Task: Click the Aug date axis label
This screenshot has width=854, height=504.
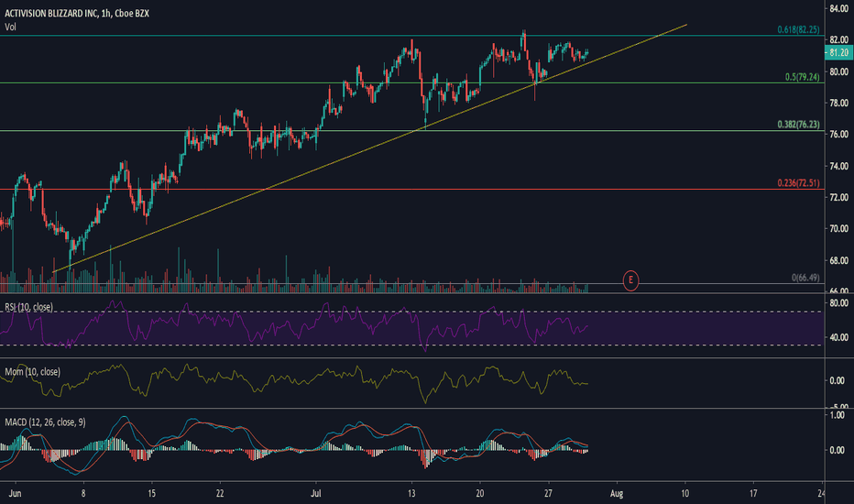Action: [x=617, y=493]
